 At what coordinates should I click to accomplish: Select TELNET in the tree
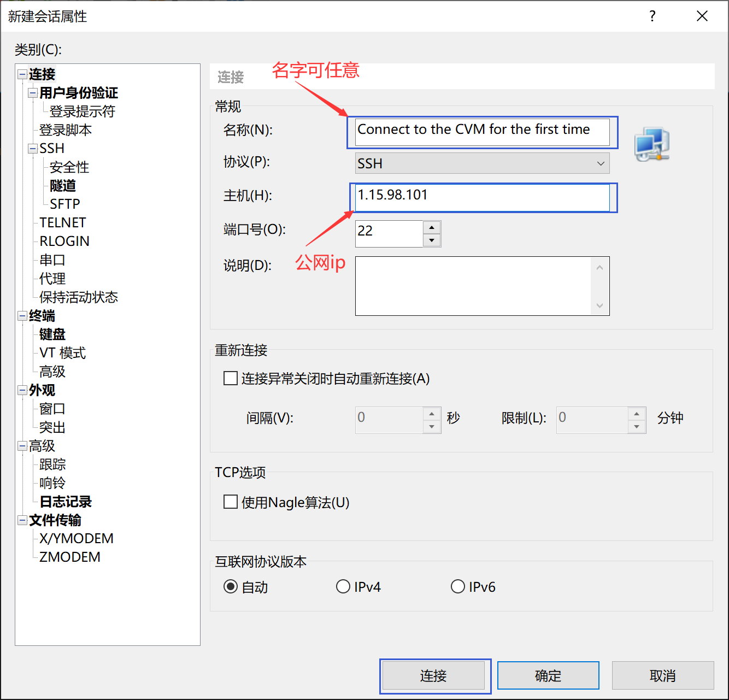pos(63,222)
